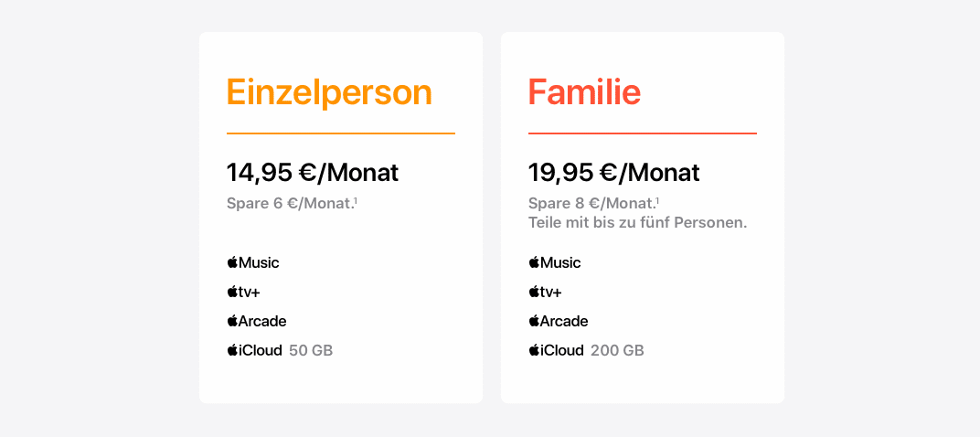Click the 200 GB storage label
The height and width of the screenshot is (437, 980).
617,351
